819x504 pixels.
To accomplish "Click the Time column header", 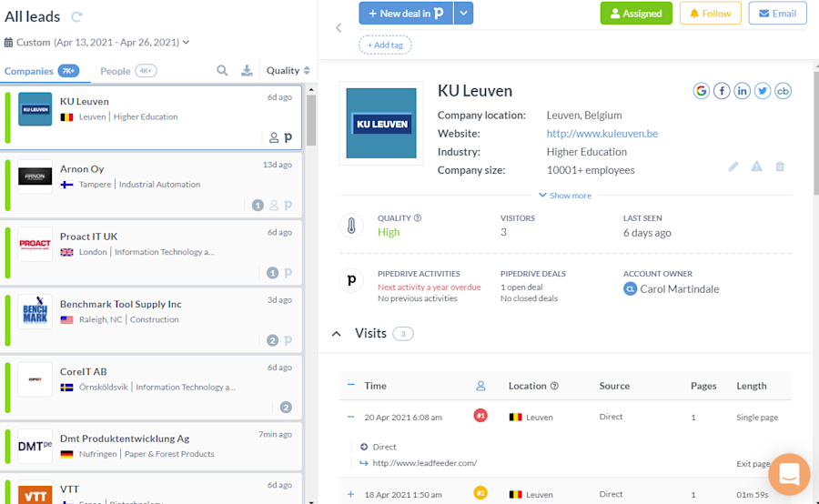I will point(376,386).
